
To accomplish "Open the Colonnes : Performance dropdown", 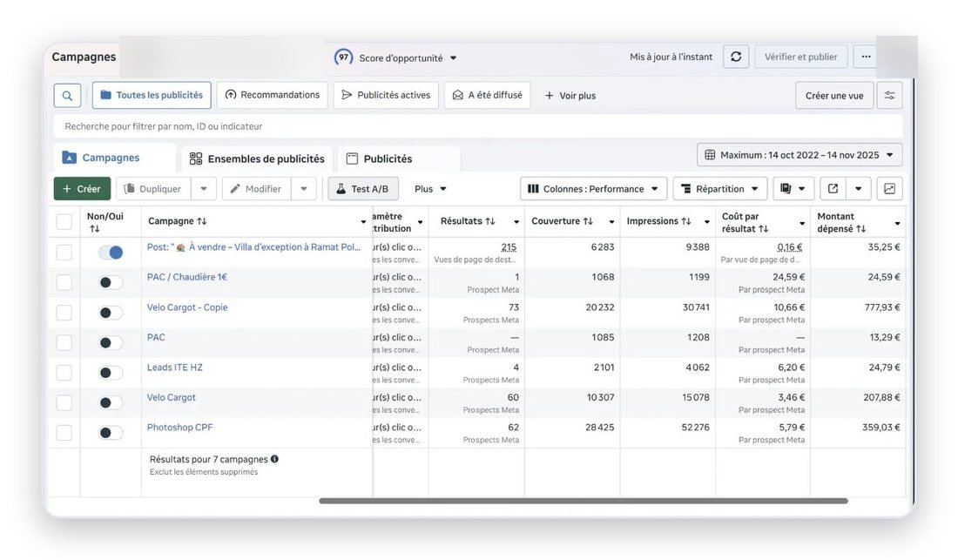I will (592, 189).
